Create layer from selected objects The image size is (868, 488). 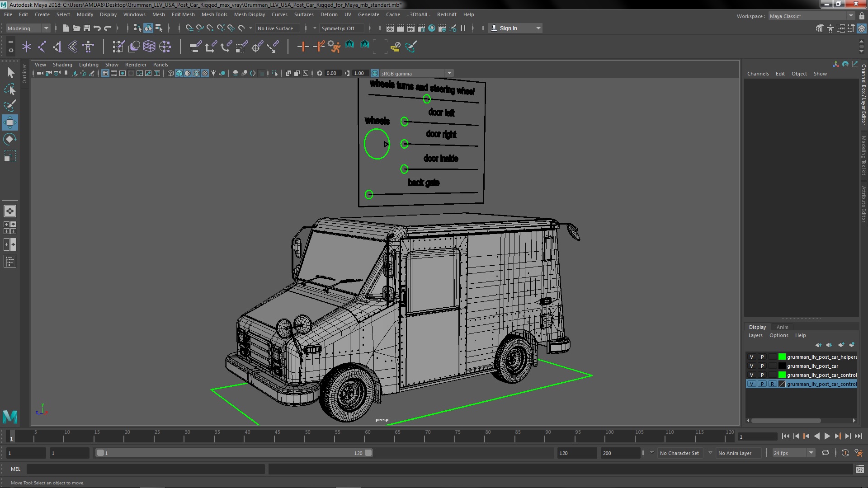[x=852, y=345]
